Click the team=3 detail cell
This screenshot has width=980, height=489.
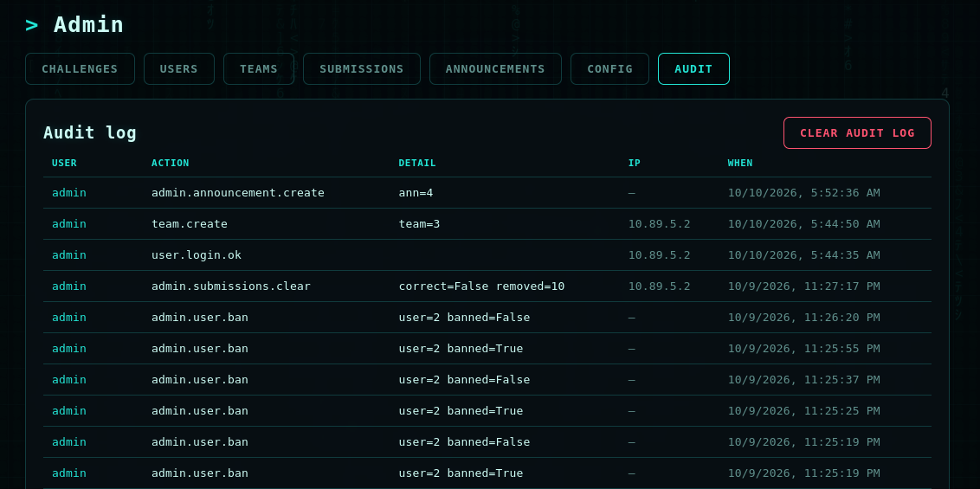click(x=419, y=223)
